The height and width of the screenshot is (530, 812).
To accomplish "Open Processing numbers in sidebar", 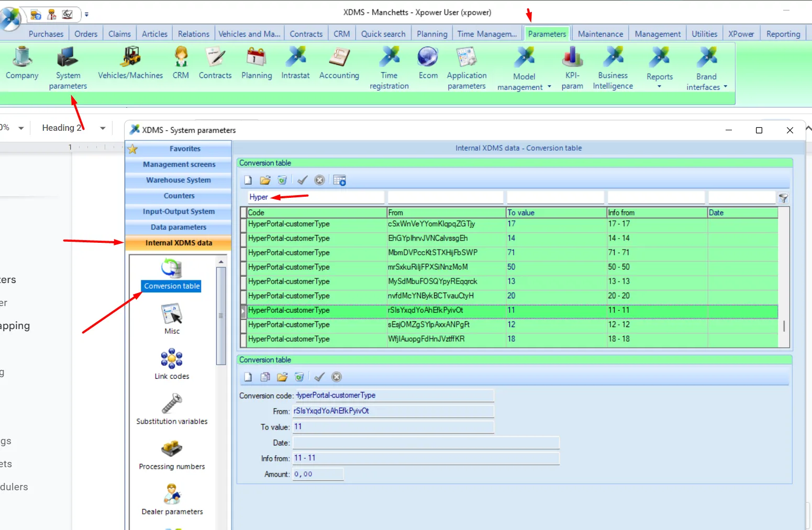I will tap(172, 454).
